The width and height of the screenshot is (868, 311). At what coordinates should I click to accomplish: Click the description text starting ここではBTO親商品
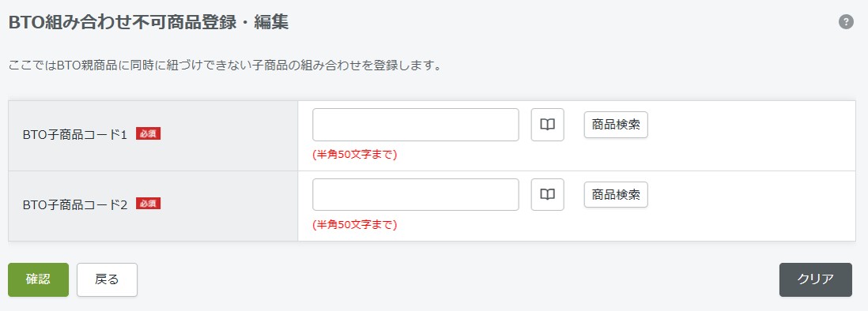[225, 66]
